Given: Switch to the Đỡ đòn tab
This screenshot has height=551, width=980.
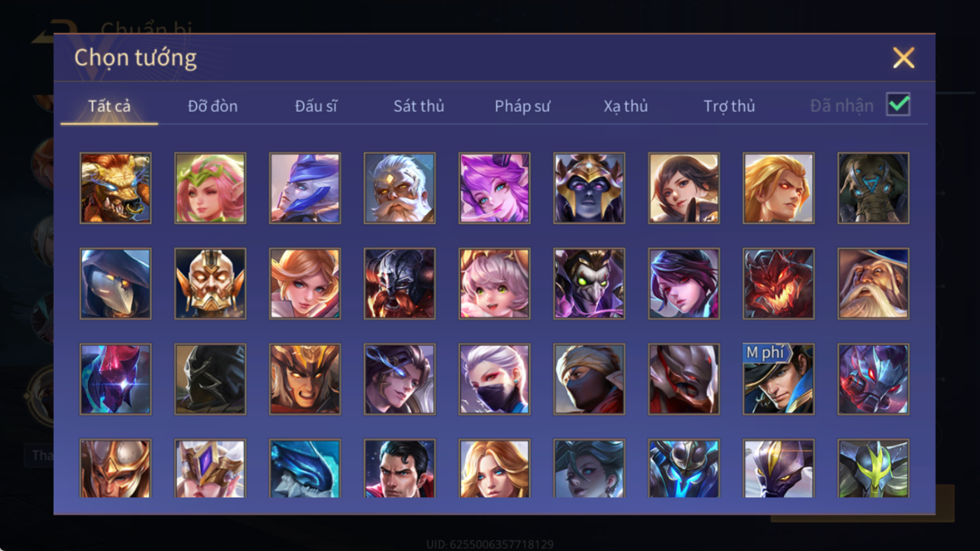Looking at the screenshot, I should click(213, 106).
